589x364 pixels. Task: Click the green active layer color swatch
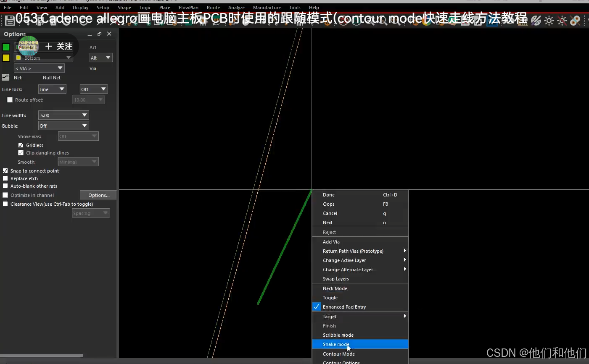coord(6,47)
